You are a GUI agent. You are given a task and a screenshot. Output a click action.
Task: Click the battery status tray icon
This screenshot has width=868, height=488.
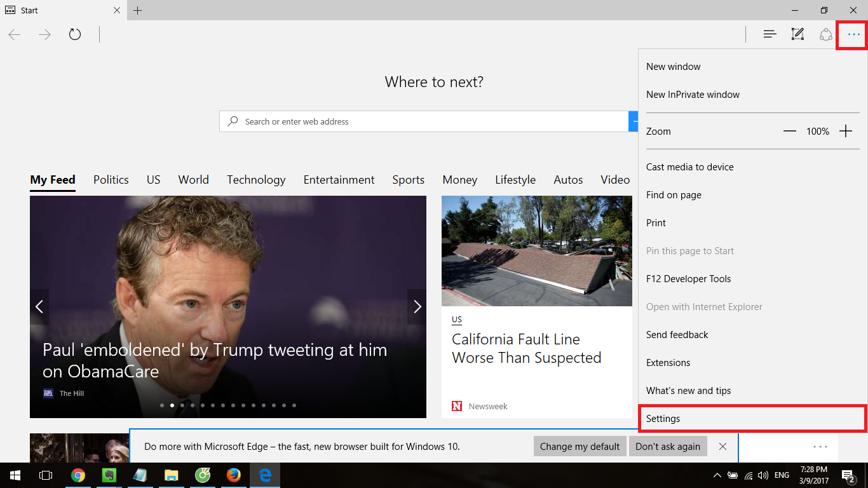point(733,475)
